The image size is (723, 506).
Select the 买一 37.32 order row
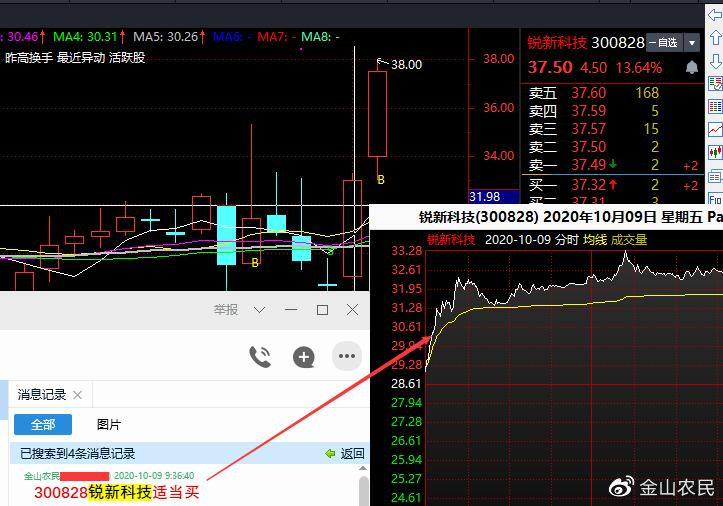613,185
